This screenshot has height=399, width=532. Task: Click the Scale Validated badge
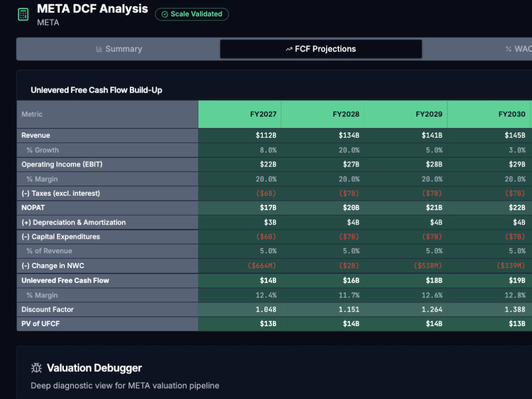192,14
